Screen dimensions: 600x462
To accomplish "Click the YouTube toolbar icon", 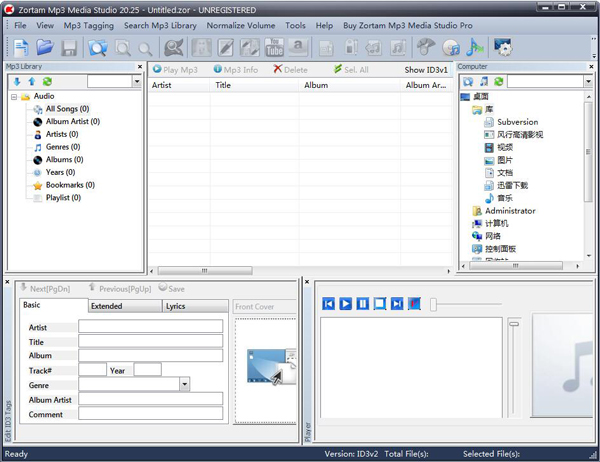I will [274, 47].
